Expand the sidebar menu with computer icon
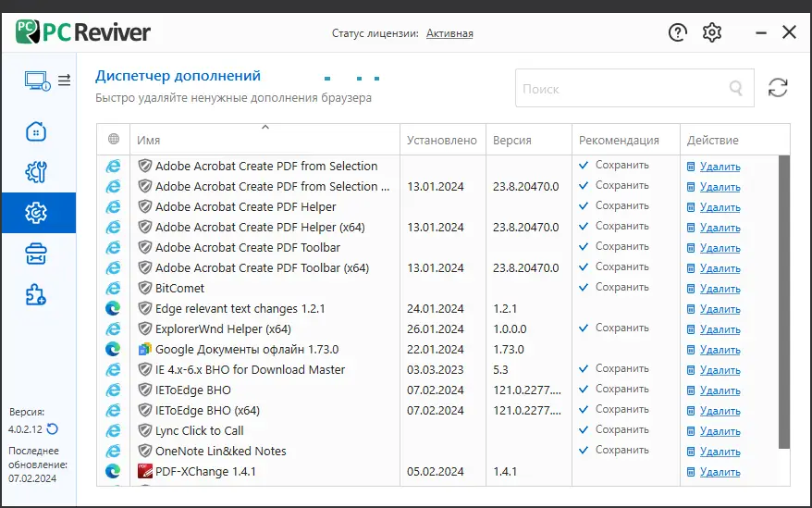 pyautogui.click(x=47, y=81)
